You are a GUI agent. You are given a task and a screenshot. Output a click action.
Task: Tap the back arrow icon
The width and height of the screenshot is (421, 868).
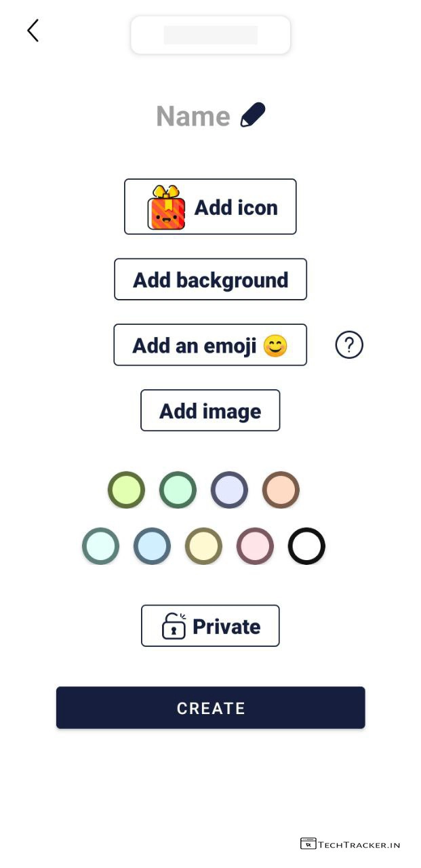33,31
